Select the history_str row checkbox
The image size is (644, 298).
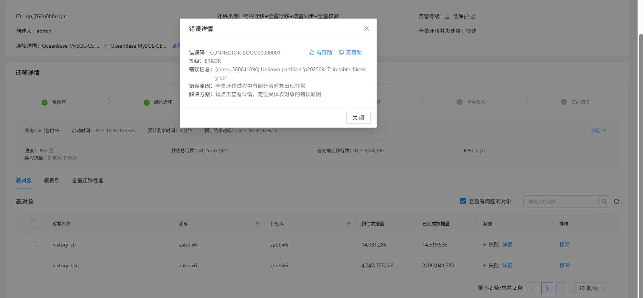coord(34,245)
